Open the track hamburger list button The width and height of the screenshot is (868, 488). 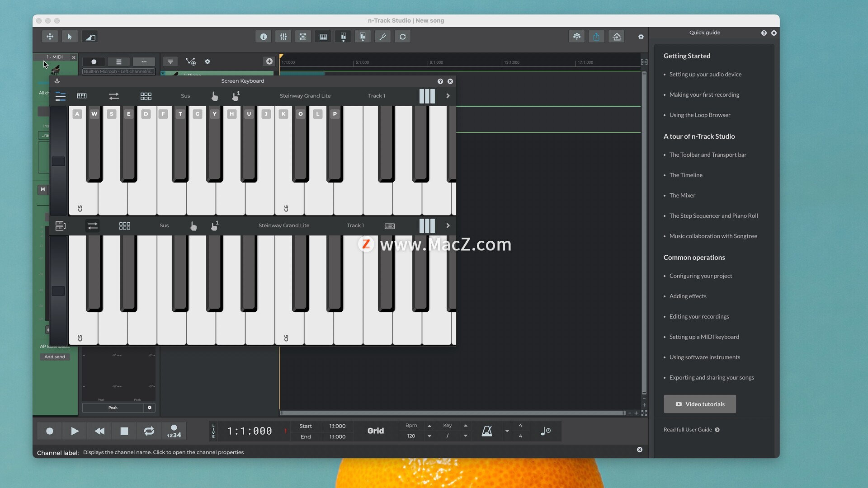pyautogui.click(x=119, y=62)
